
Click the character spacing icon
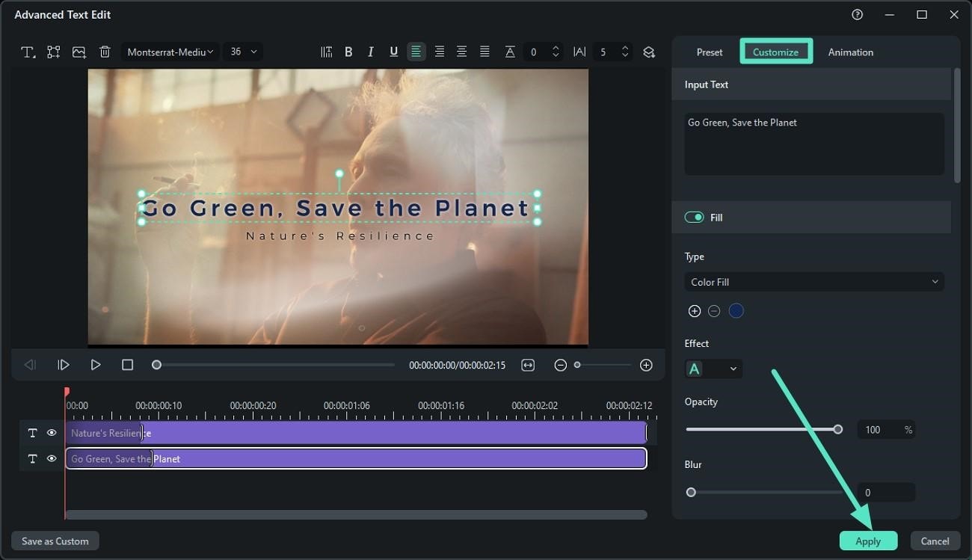[579, 52]
